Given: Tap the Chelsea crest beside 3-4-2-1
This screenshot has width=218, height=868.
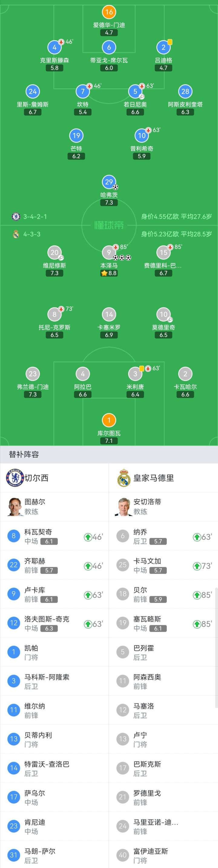Looking at the screenshot, I should tap(16, 217).
